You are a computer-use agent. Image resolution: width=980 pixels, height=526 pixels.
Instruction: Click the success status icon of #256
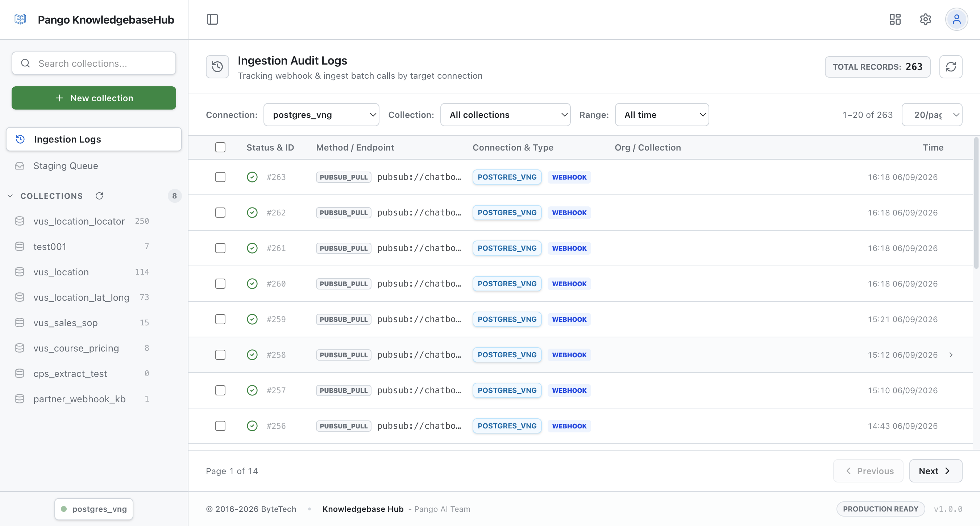click(x=252, y=426)
